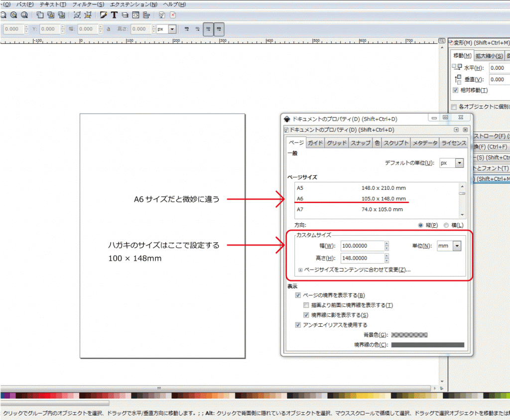Click the Group objects toolbar icon
The image size is (510, 420).
77,15
